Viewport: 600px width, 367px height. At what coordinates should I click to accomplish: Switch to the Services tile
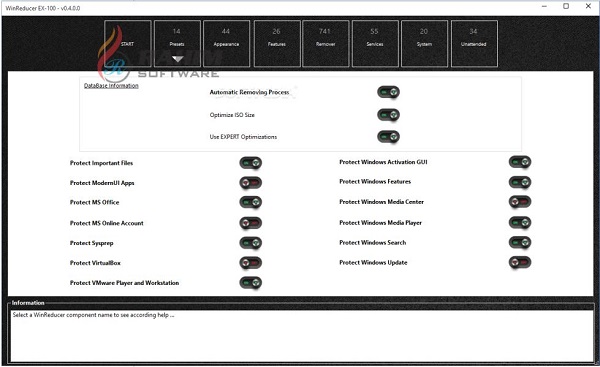coord(375,44)
